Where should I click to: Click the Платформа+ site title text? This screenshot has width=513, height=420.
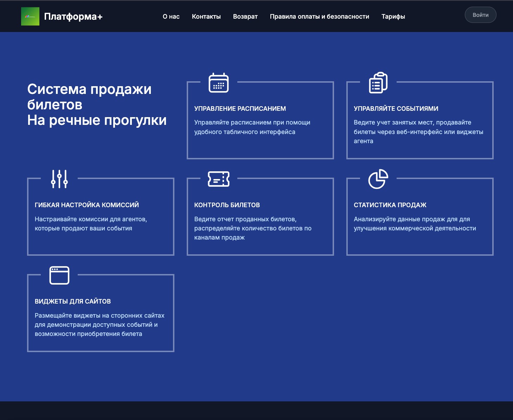(x=73, y=16)
